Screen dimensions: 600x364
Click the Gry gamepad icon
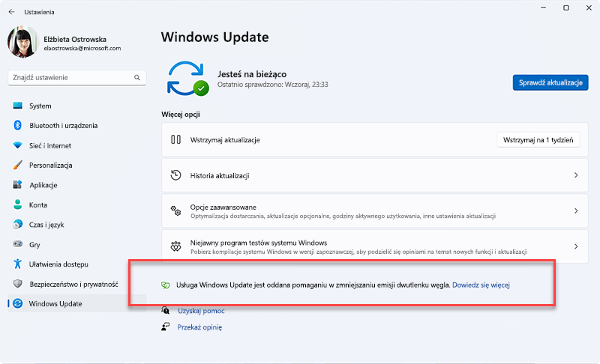pos(17,244)
